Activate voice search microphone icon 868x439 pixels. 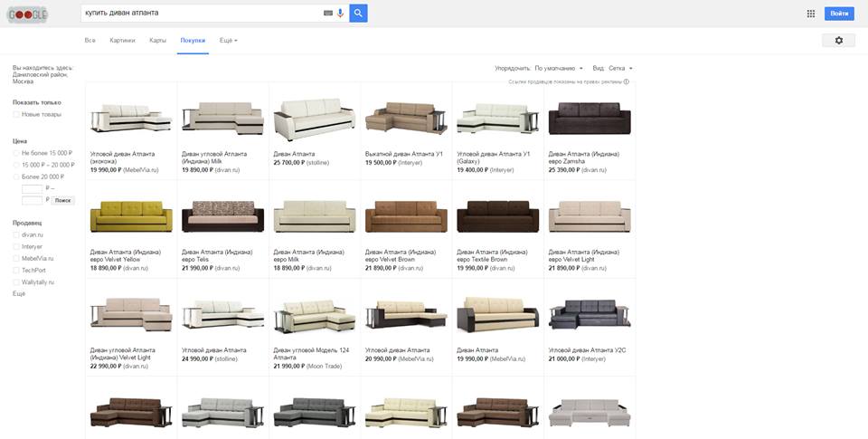pyautogui.click(x=341, y=14)
